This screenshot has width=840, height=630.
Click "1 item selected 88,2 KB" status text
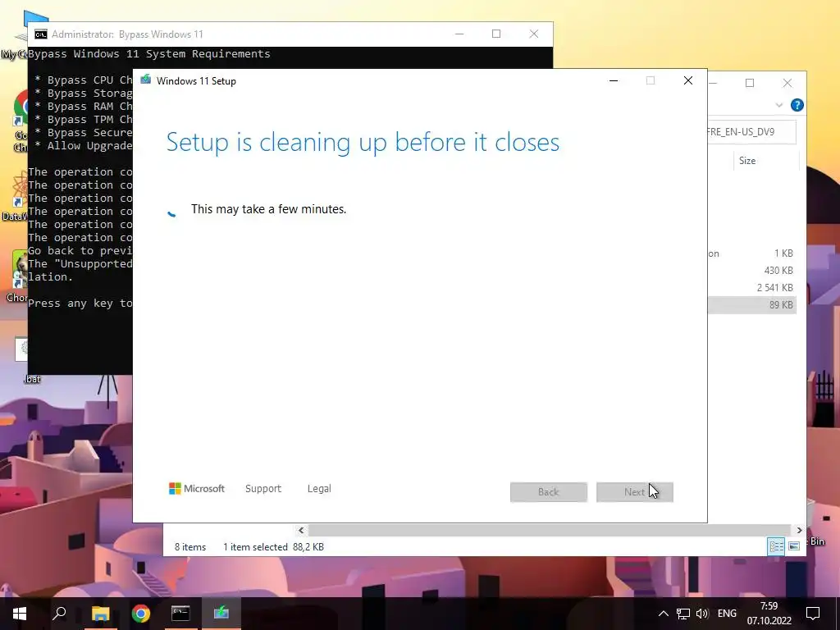(x=273, y=547)
